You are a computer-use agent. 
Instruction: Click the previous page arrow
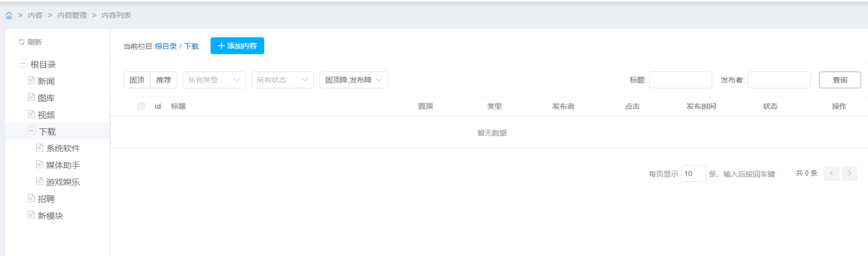[x=832, y=173]
